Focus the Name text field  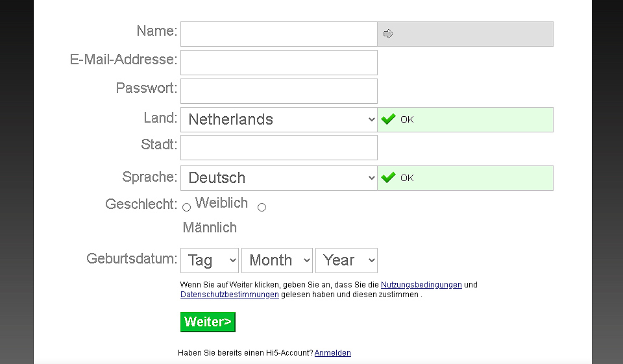[x=279, y=34]
